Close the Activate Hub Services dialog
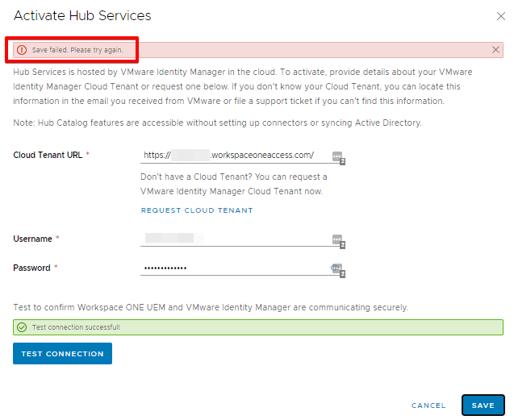The image size is (514, 420). pos(500,16)
